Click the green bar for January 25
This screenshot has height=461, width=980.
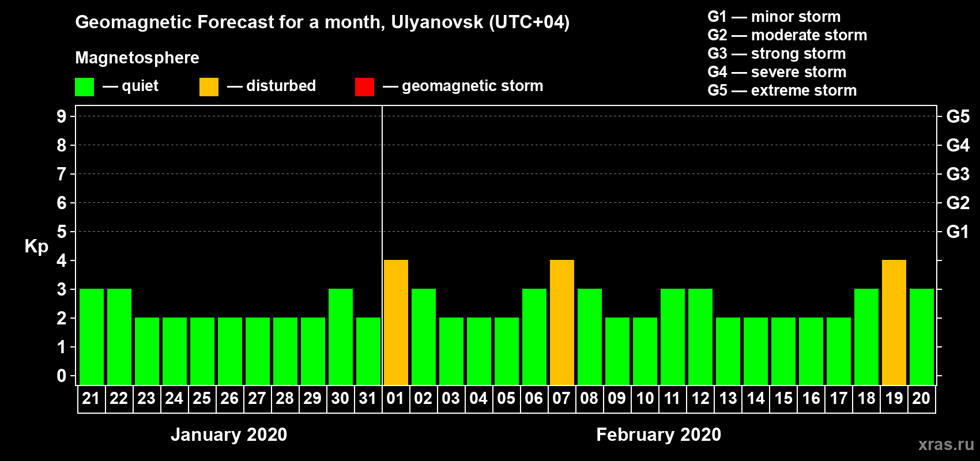[x=202, y=351]
